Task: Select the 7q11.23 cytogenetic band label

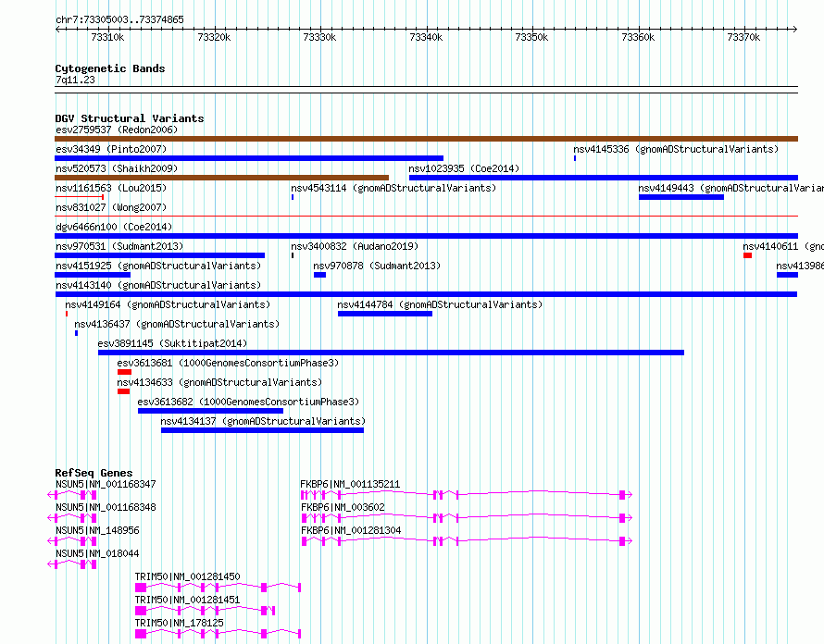Action: click(75, 80)
